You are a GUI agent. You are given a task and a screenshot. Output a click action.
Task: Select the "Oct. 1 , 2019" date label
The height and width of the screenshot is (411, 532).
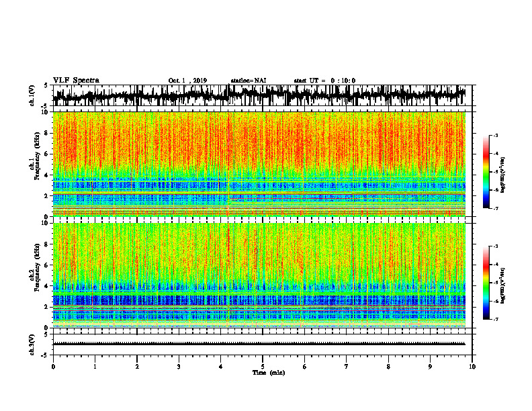pos(187,81)
